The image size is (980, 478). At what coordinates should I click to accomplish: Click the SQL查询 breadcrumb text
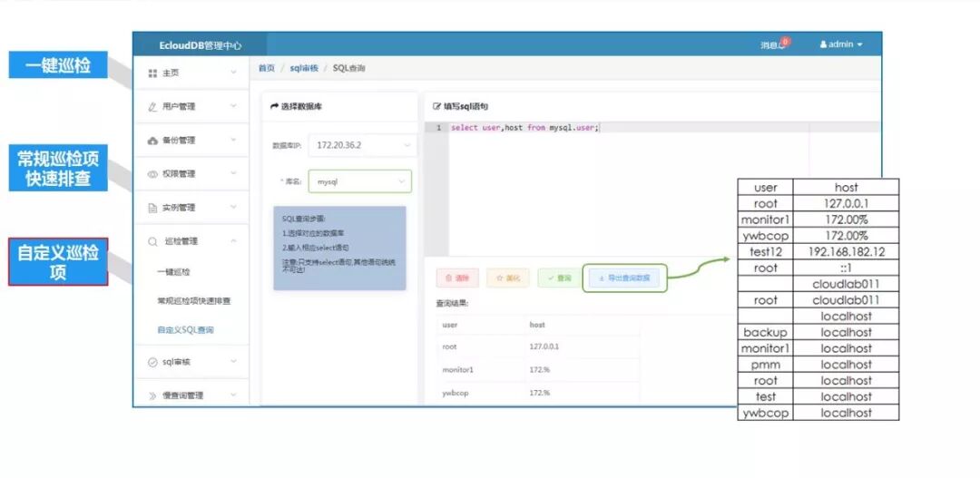[348, 68]
